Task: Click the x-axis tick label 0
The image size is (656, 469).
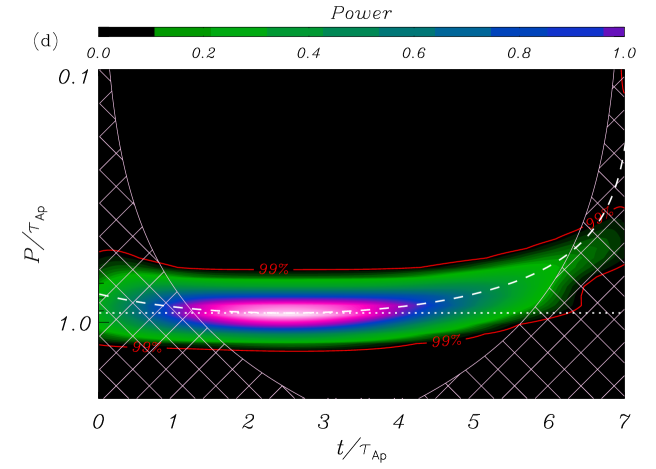Action: point(98,422)
